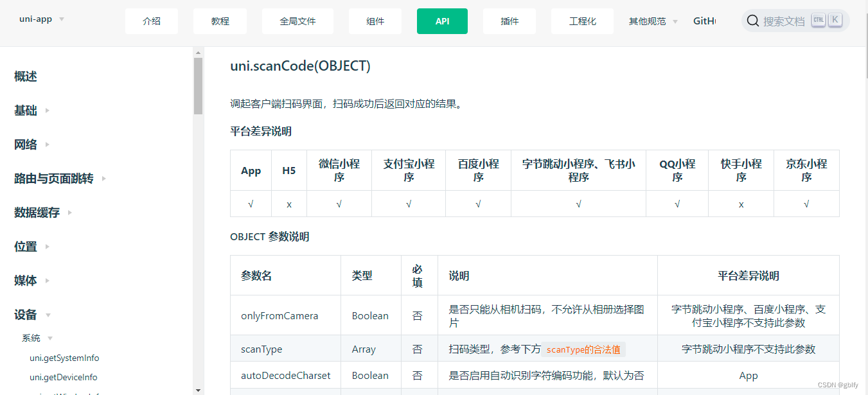Open the GitHub link in the header
This screenshot has height=395, width=868.
(704, 21)
